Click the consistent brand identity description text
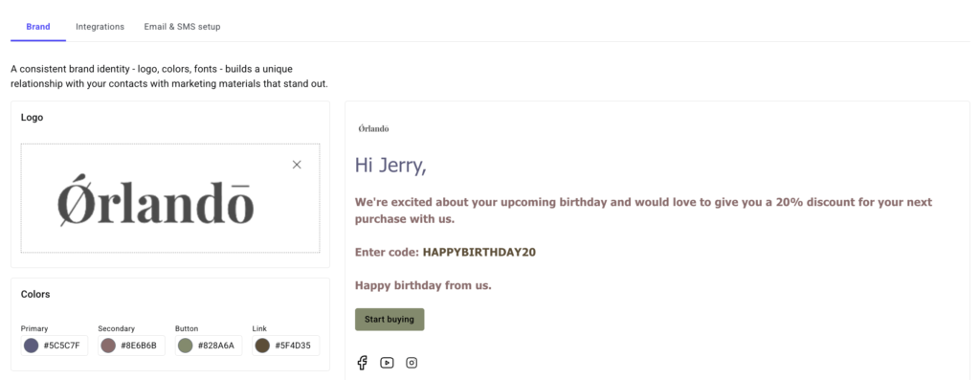 point(169,77)
